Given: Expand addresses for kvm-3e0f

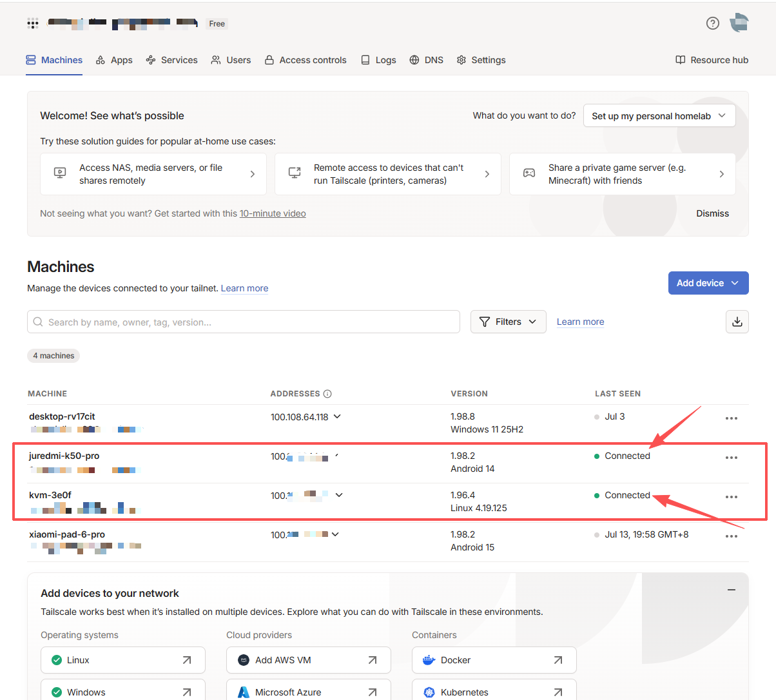Looking at the screenshot, I should point(339,495).
